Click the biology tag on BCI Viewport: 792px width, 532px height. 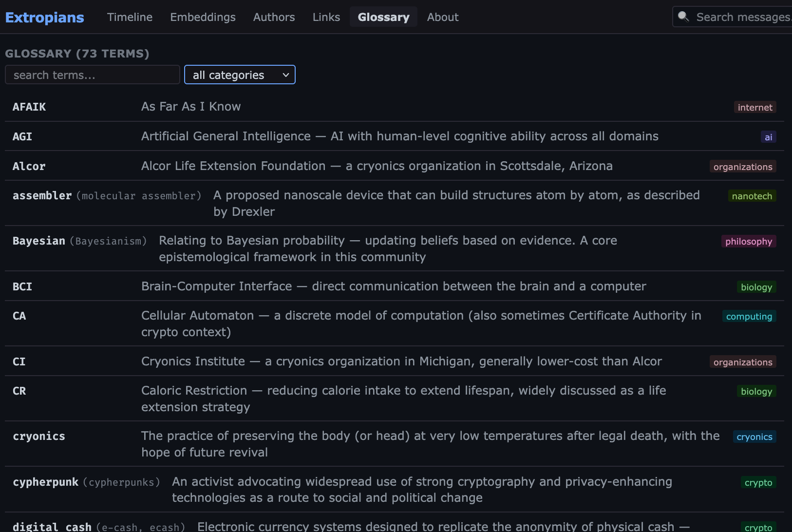756,287
